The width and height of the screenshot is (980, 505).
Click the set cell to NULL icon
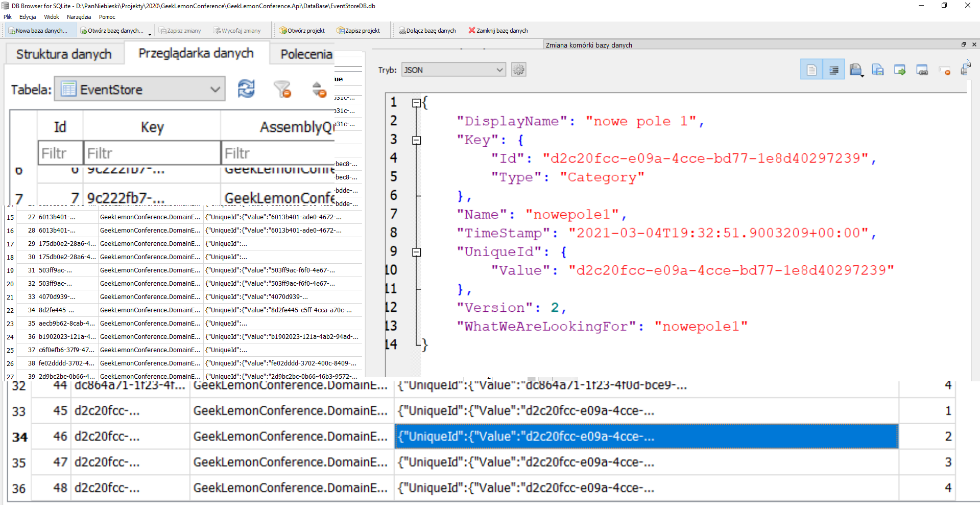pyautogui.click(x=944, y=71)
